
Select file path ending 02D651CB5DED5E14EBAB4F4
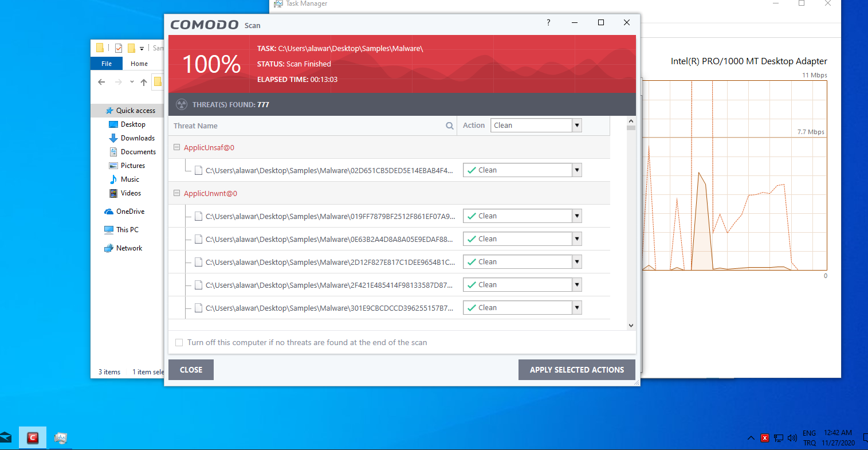coord(329,170)
